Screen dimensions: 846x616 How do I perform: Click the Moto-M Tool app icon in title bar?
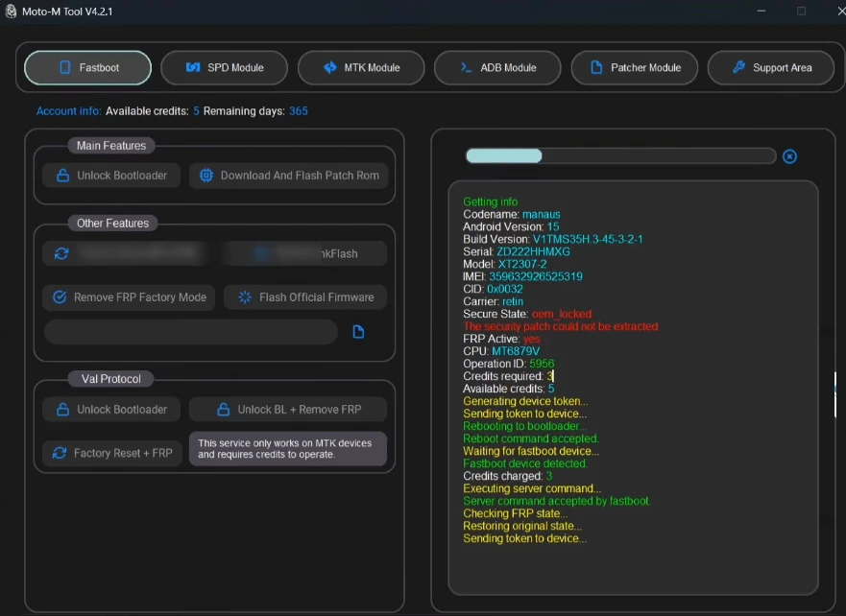[x=11, y=12]
